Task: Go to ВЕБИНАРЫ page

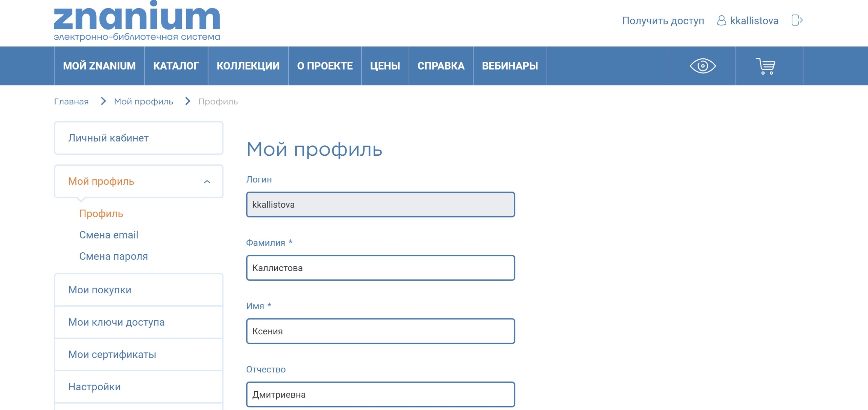Action: (510, 66)
